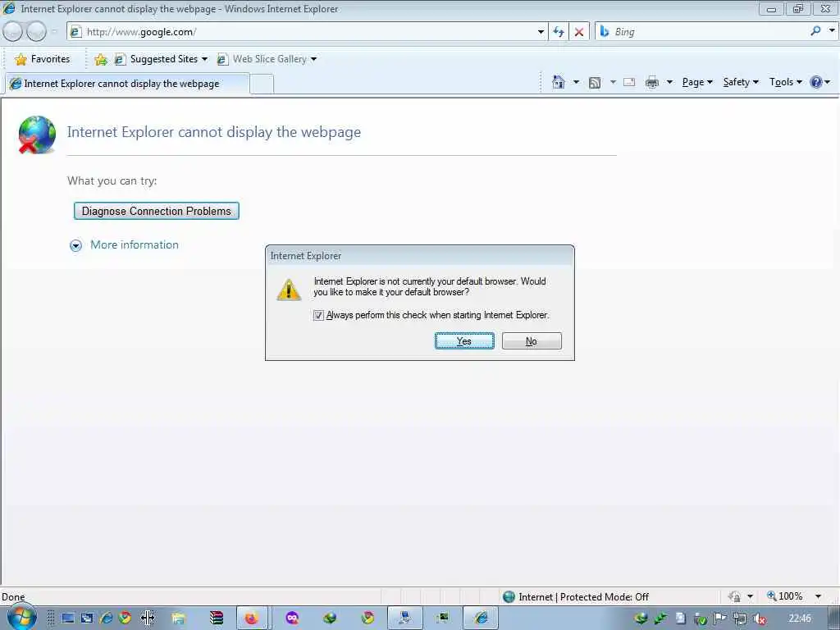Click Diagnose Connection Problems button
Viewport: 840px width, 630px height.
coord(156,211)
